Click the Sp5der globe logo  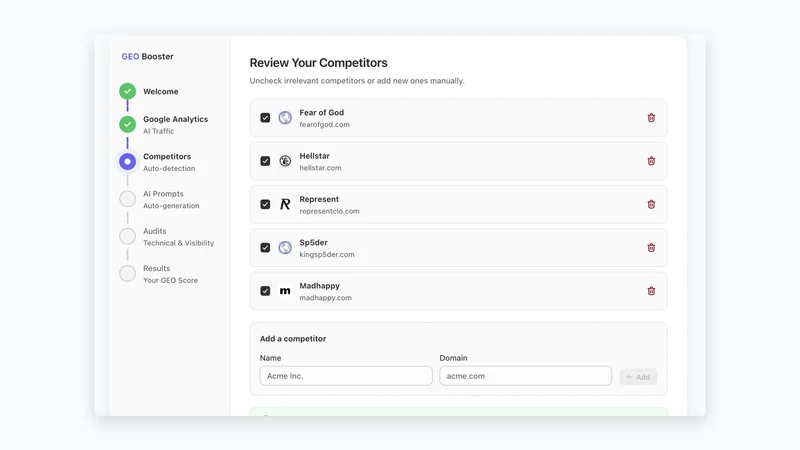tap(285, 248)
